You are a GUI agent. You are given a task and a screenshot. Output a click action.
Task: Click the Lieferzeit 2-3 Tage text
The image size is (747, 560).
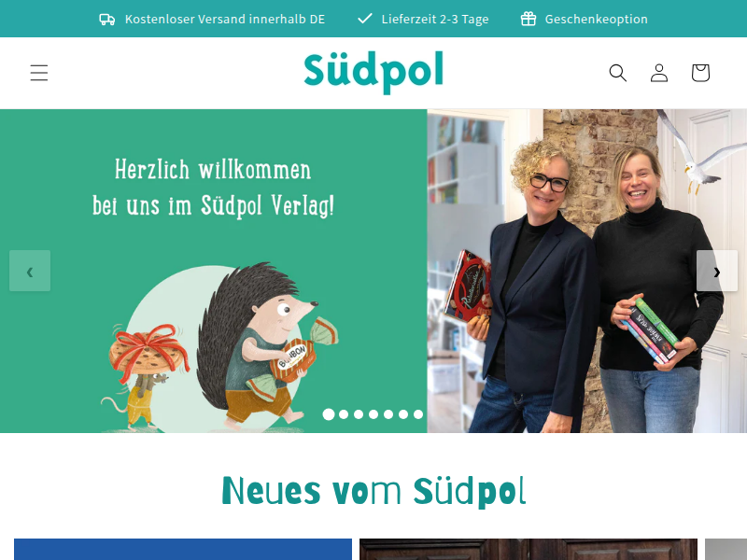tap(435, 19)
